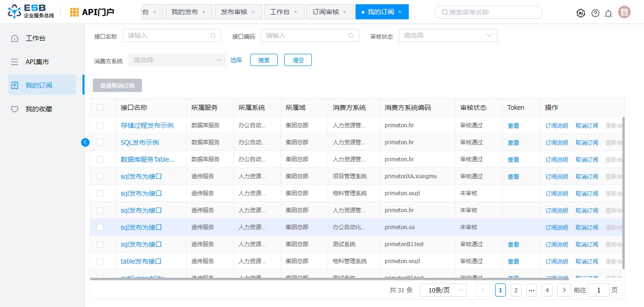Close the 我的订阅 tab
Image resolution: width=644 pixels, height=307 pixels.
[x=400, y=12]
